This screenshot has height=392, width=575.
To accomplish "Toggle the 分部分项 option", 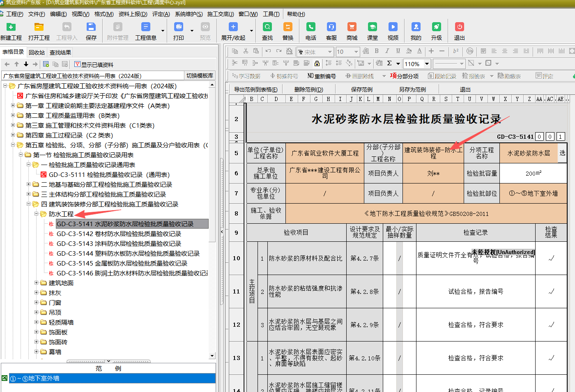I will click(404, 76).
